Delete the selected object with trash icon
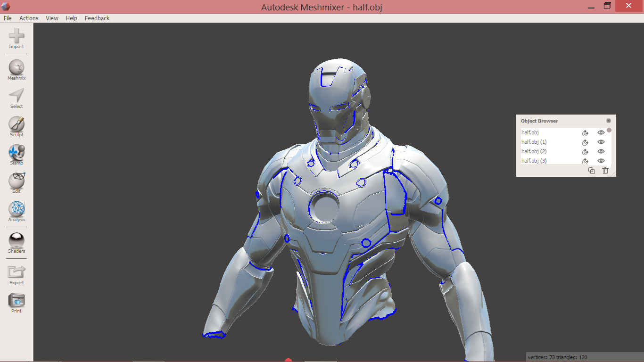The height and width of the screenshot is (362, 644). coord(605,171)
